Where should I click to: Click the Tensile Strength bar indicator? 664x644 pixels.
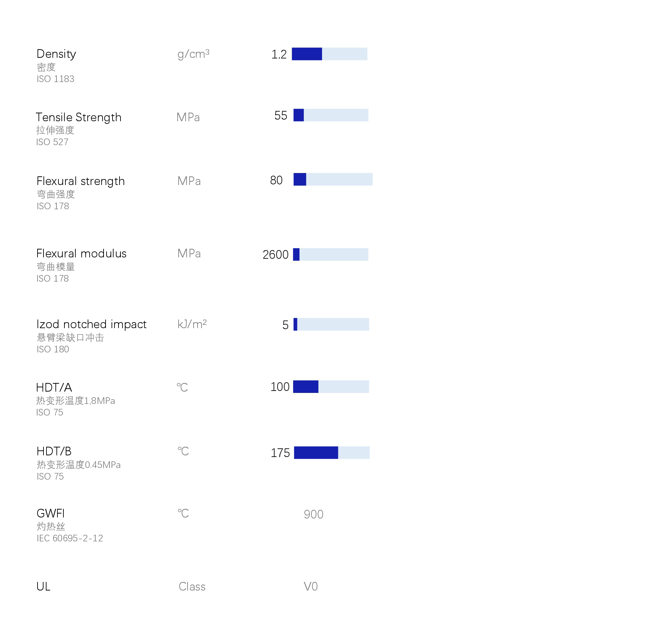click(331, 115)
